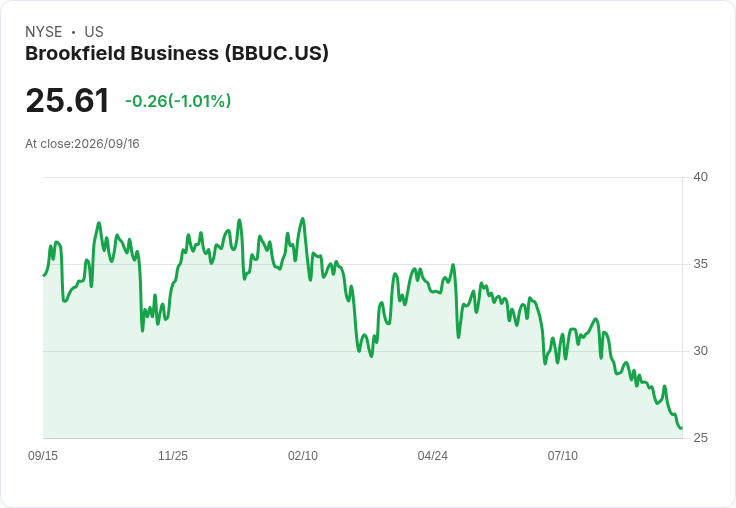This screenshot has width=736, height=508.
Task: Click the -0.26(-1.01%) price change text
Action: coord(178,101)
